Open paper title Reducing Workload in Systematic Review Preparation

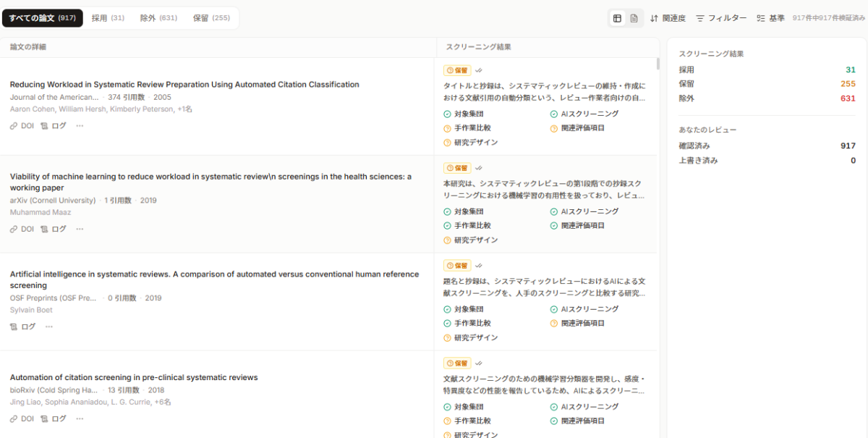coord(184,85)
